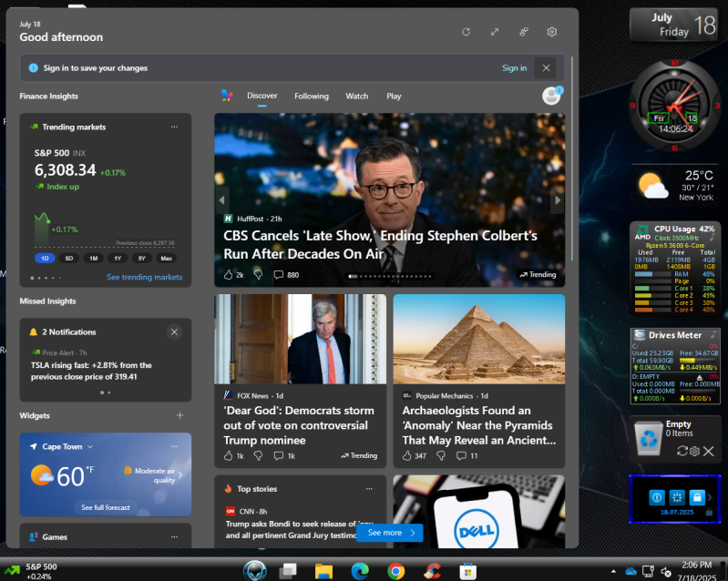Image resolution: width=728 pixels, height=581 pixels.
Task: Open comments on FOX News story
Action: [x=284, y=455]
